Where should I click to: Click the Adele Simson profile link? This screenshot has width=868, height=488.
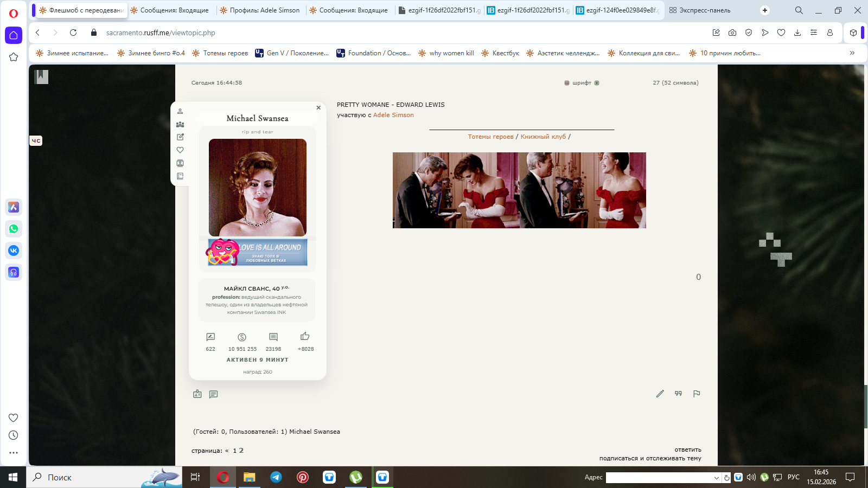[x=393, y=115]
